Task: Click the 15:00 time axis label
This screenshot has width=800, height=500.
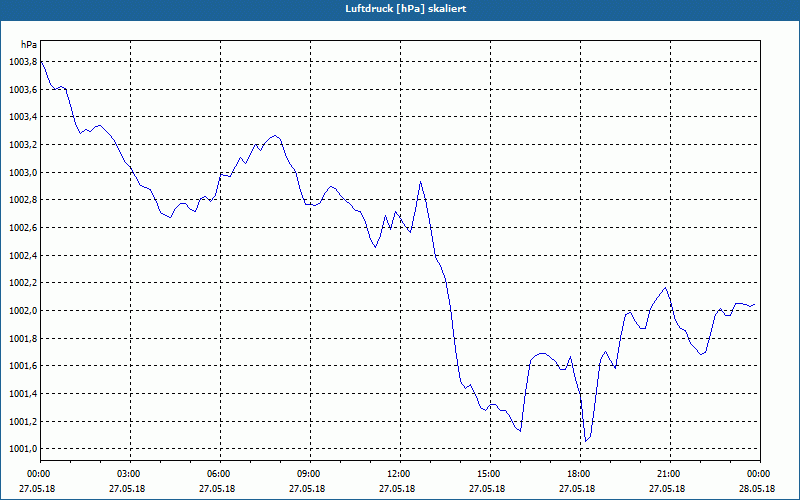Action: point(490,474)
